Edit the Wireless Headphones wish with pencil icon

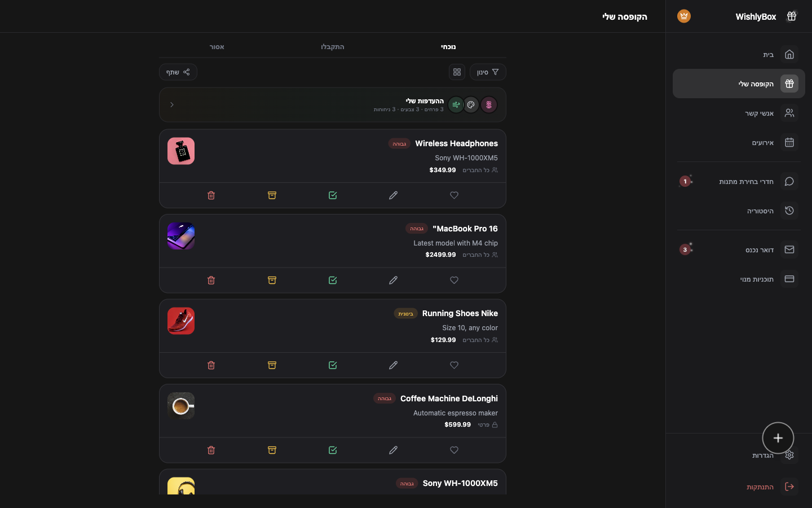click(393, 195)
